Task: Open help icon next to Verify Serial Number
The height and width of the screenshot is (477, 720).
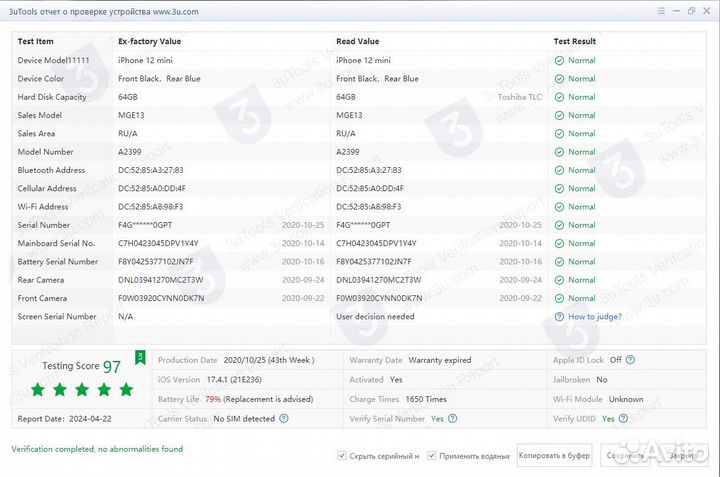Action: (453, 419)
